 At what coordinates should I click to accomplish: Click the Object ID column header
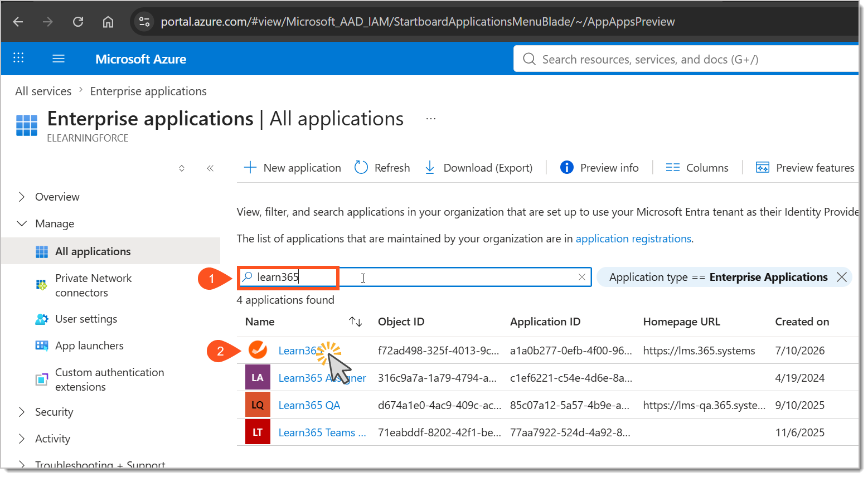pyautogui.click(x=401, y=322)
